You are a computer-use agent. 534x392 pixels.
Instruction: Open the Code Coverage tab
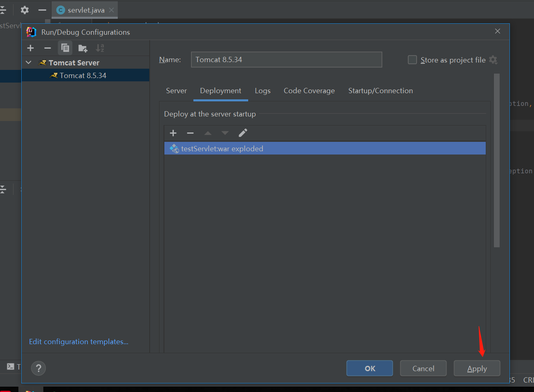tap(309, 91)
